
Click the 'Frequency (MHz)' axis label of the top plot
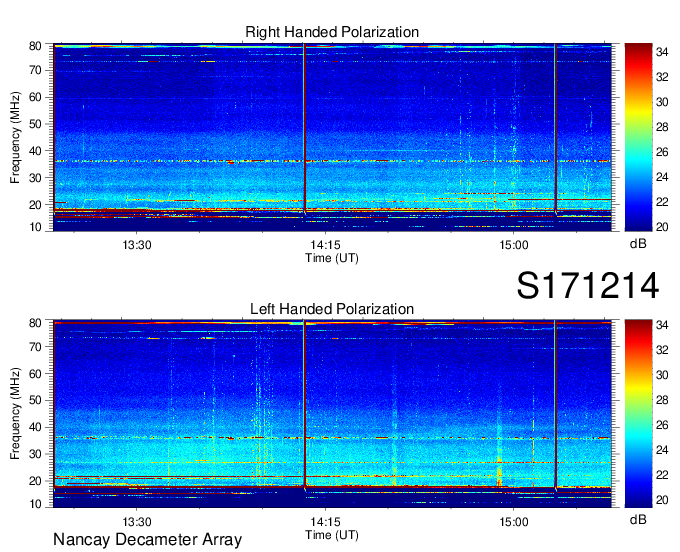point(15,137)
